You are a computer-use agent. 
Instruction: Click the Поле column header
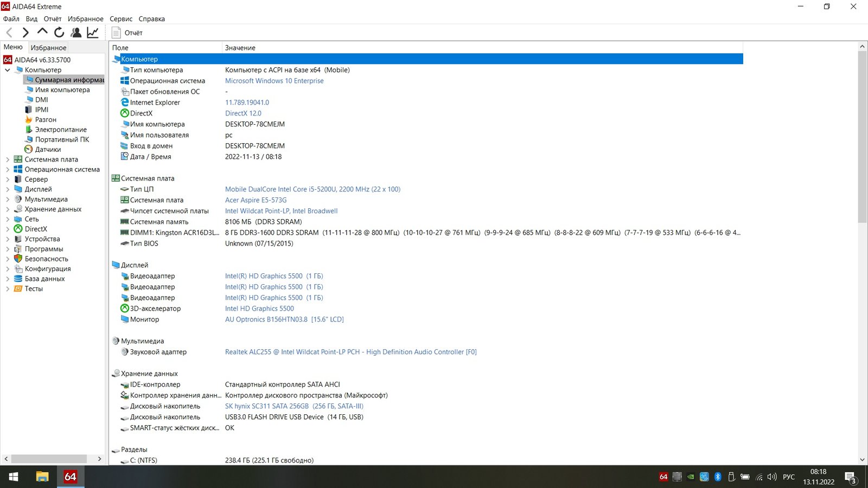pos(165,48)
